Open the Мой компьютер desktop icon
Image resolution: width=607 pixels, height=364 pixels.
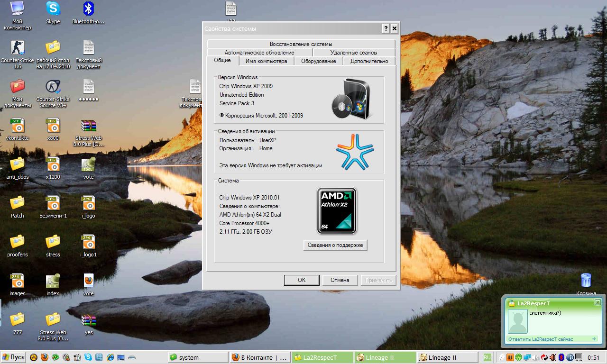18,16
